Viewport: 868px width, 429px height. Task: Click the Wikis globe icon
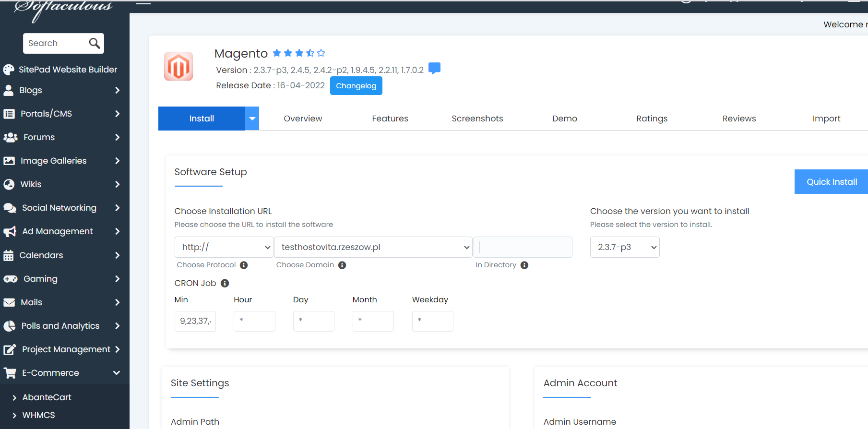pos(9,184)
